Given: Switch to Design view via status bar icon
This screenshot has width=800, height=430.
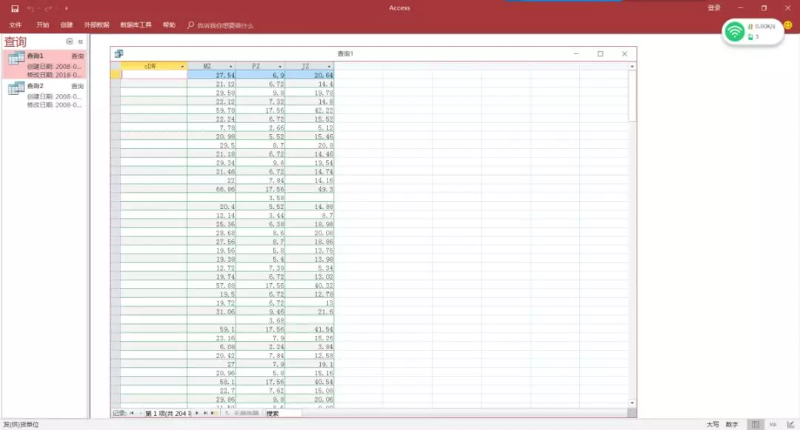Looking at the screenshot, I should coord(790,424).
